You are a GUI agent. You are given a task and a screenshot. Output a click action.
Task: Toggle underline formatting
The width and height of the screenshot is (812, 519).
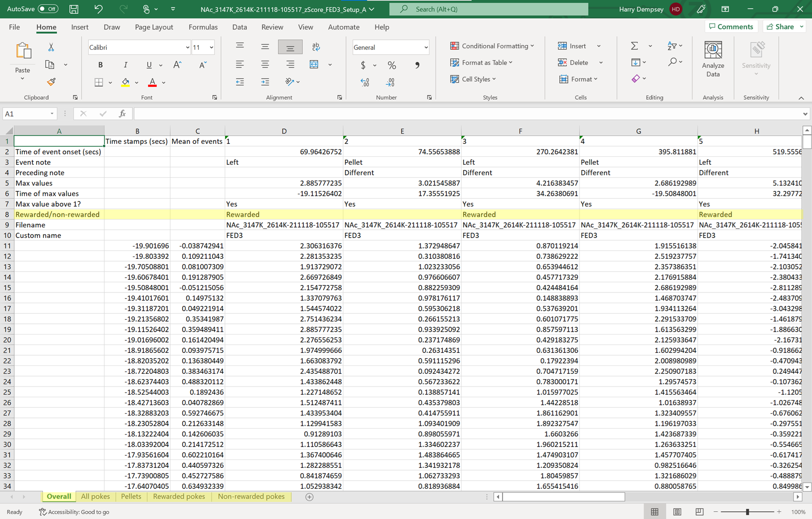point(148,65)
